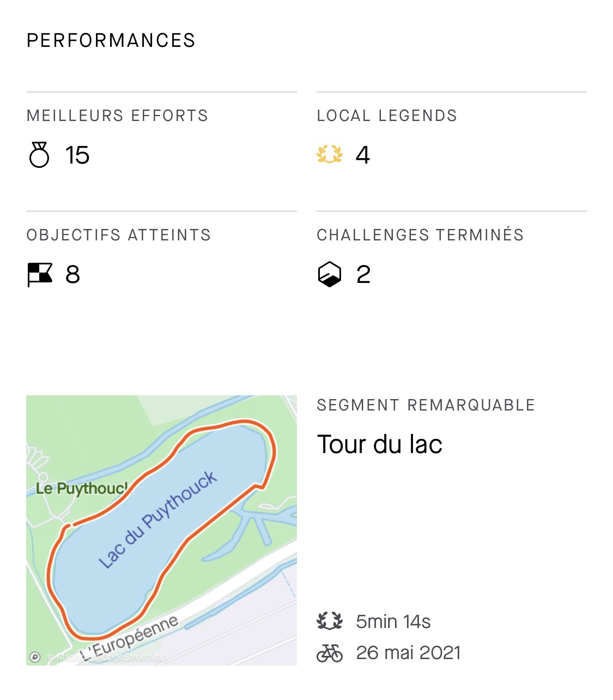
Task: Click the OpenStreetMap attribution link
Action: (134, 657)
